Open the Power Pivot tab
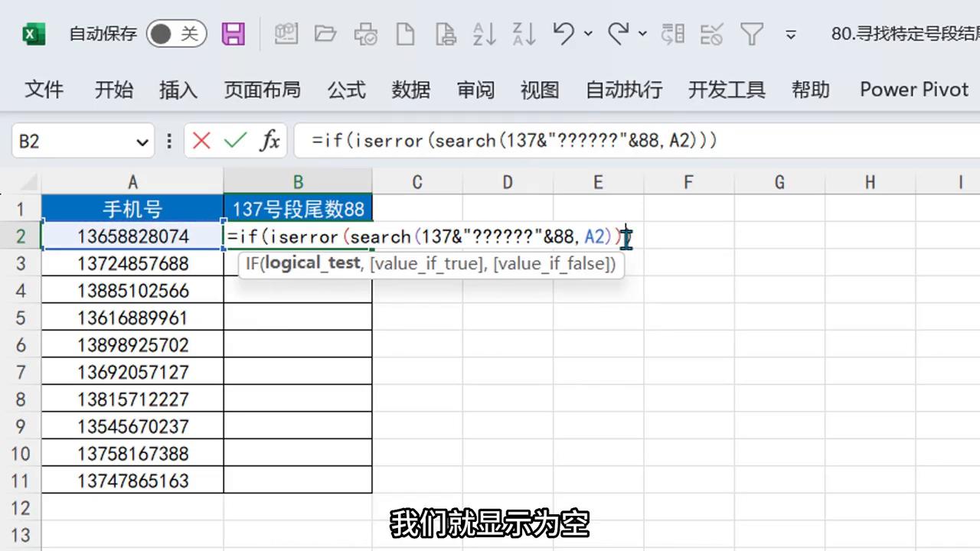 pos(913,90)
